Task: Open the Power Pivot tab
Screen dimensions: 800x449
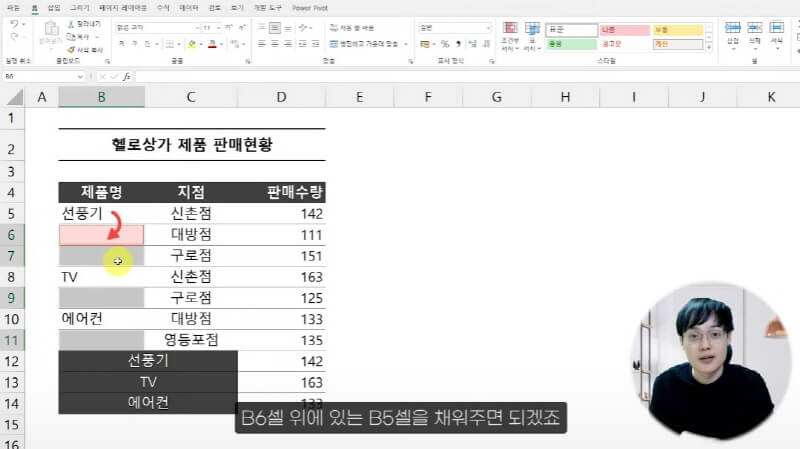Action: 310,8
